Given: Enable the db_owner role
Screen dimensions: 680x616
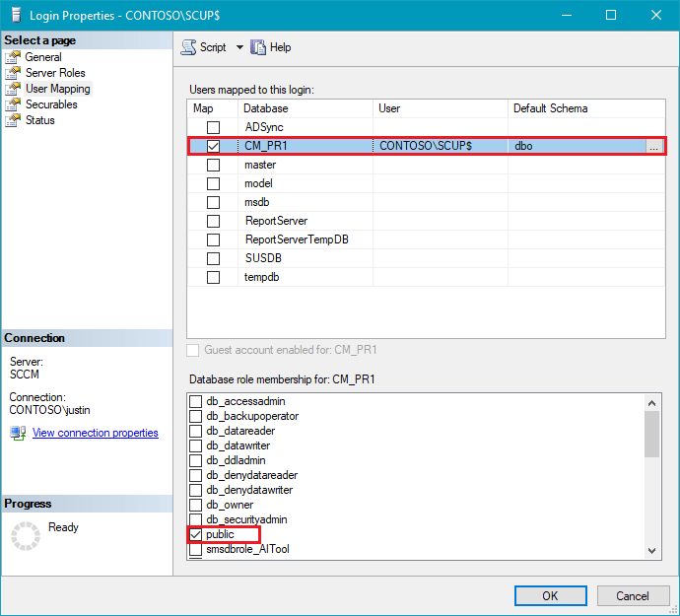Looking at the screenshot, I should click(x=195, y=505).
